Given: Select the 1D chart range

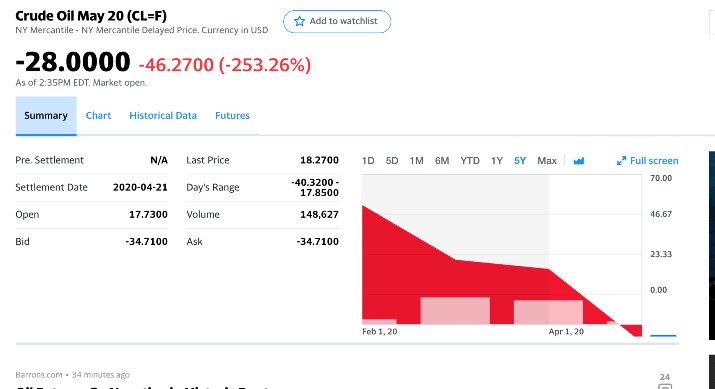Looking at the screenshot, I should [x=368, y=161].
